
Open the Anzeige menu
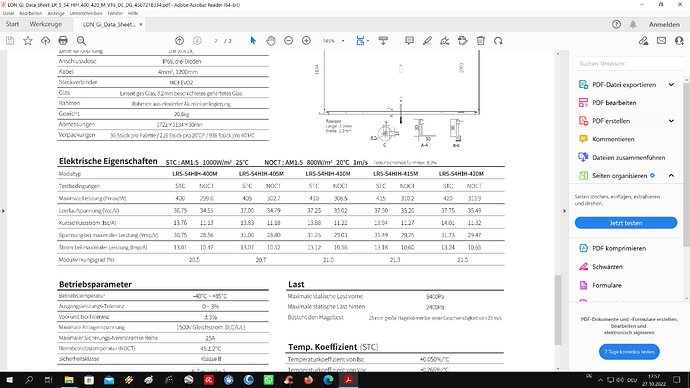56,13
